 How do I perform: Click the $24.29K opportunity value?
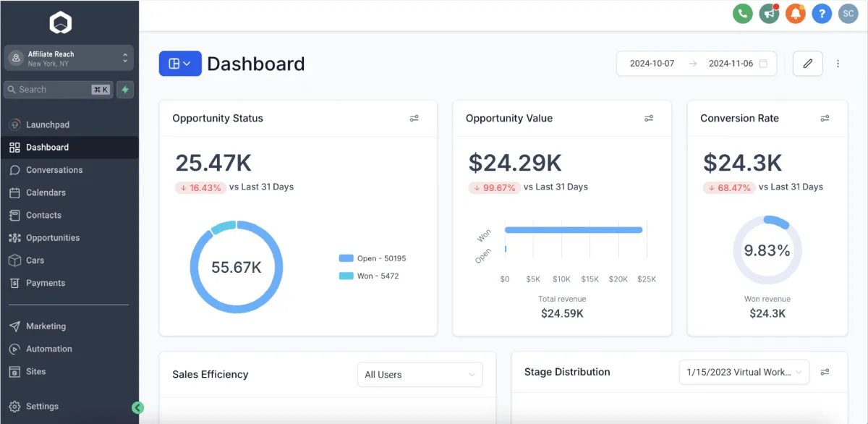coord(515,163)
